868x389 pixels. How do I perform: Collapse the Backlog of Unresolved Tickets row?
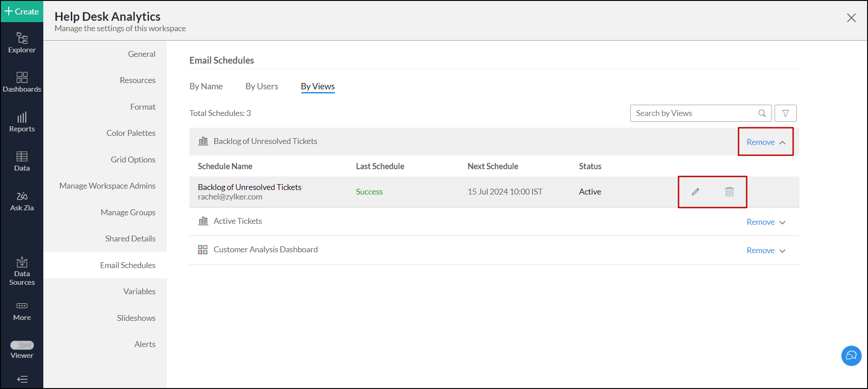coord(782,143)
